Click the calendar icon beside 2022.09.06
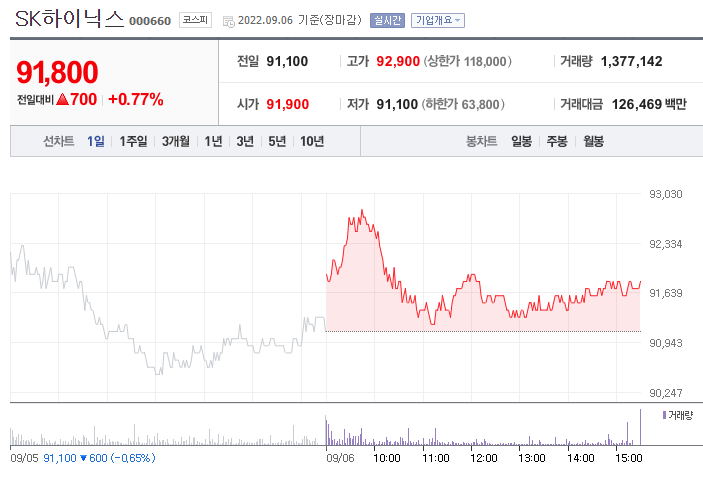 pos(229,21)
